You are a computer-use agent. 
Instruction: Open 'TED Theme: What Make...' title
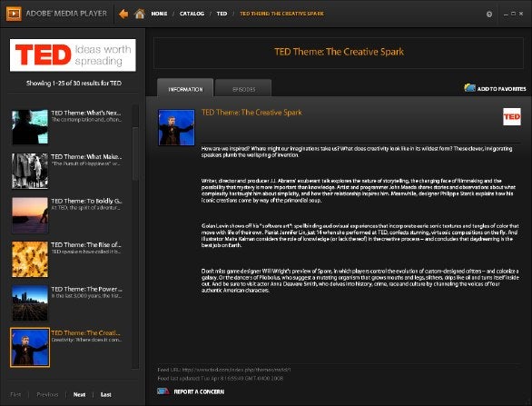click(86, 157)
